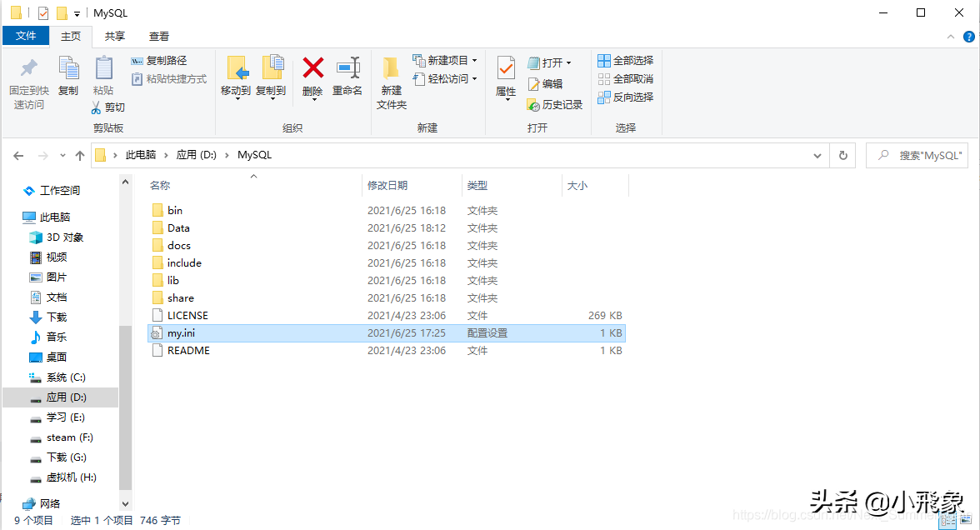Create a New folder (新建文件夹)

[x=392, y=82]
